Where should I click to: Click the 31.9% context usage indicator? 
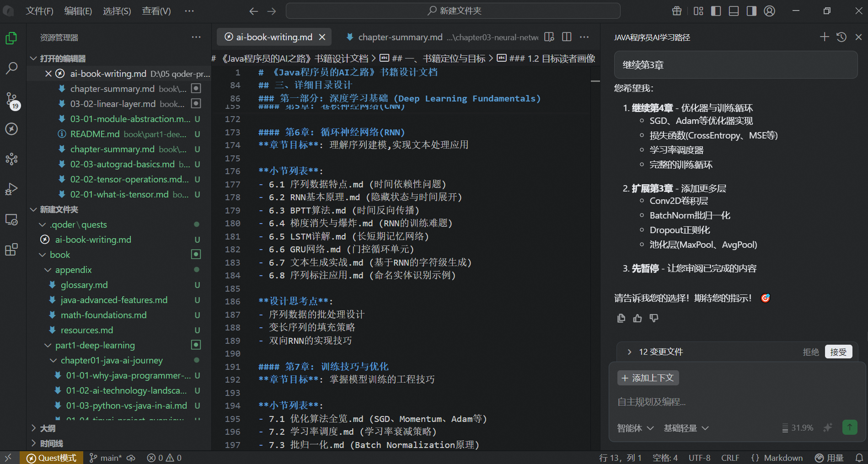pyautogui.click(x=798, y=428)
